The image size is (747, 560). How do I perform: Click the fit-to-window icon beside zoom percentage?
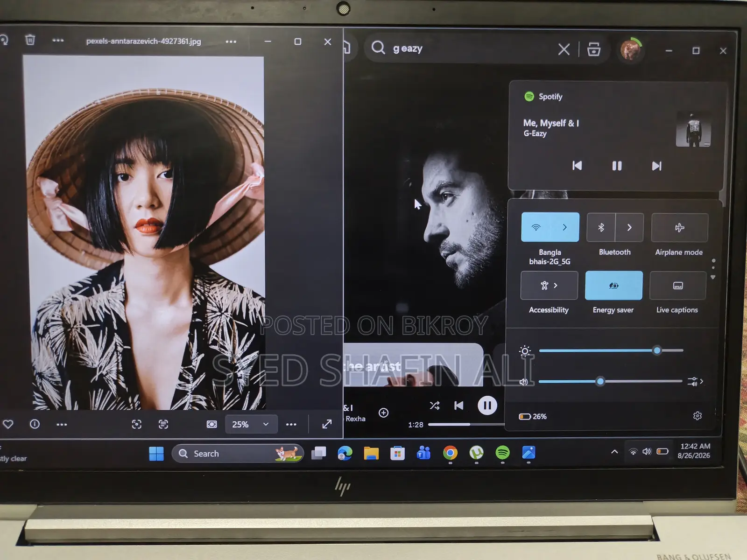(211, 424)
